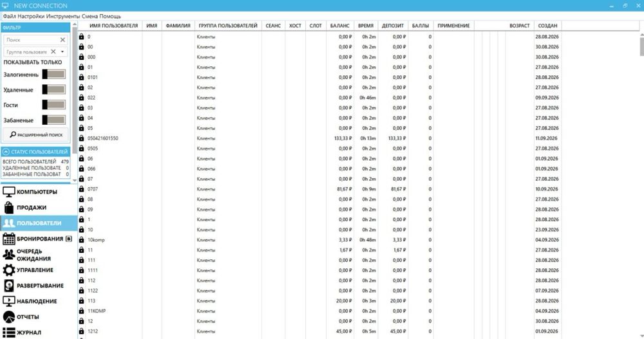Click Всего пользователей count 479
644x339 pixels.
tap(64, 161)
